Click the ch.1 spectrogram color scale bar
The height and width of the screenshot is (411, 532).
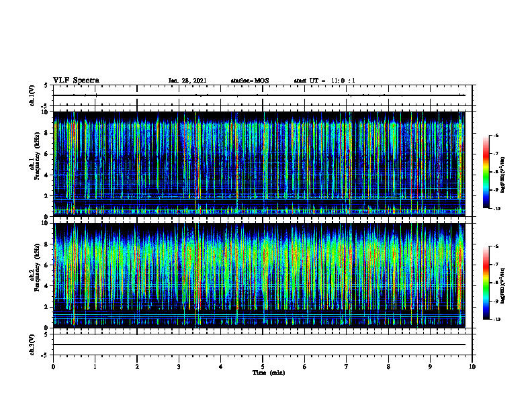pyautogui.click(x=486, y=172)
